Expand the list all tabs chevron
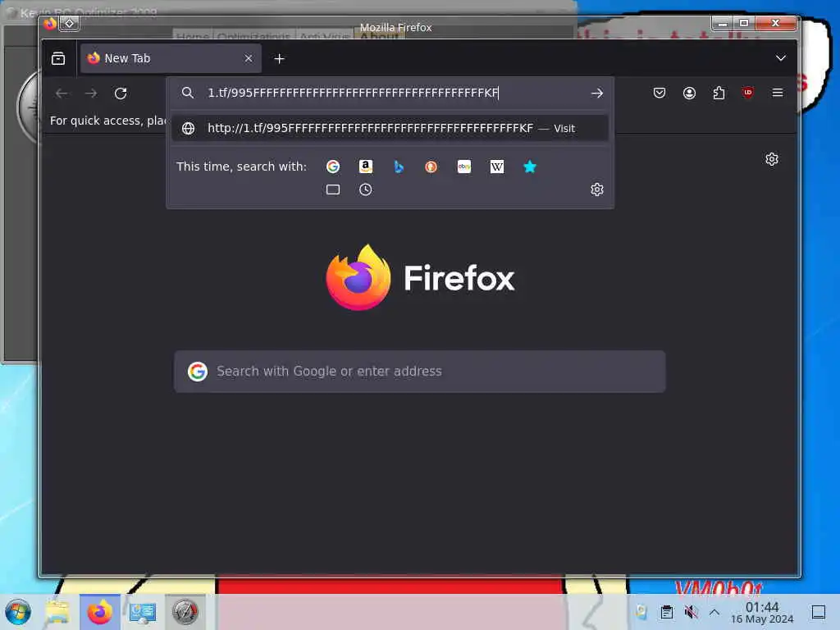 pos(781,58)
